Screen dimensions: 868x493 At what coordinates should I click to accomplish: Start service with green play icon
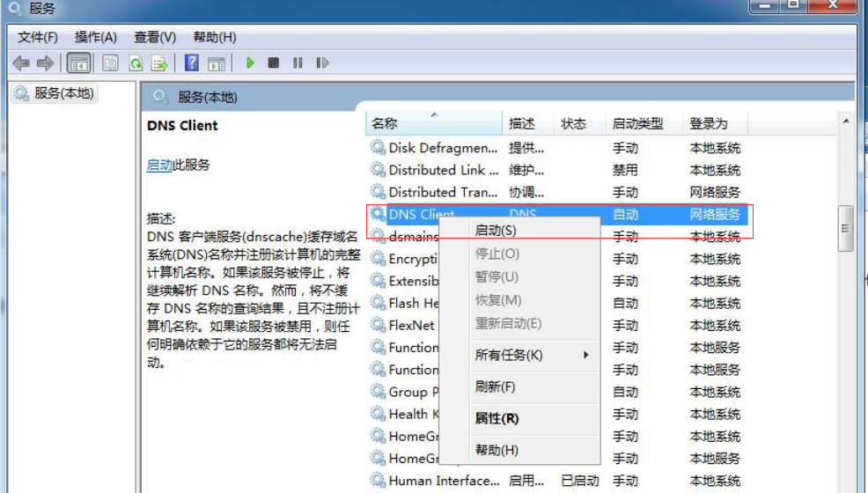(x=250, y=63)
